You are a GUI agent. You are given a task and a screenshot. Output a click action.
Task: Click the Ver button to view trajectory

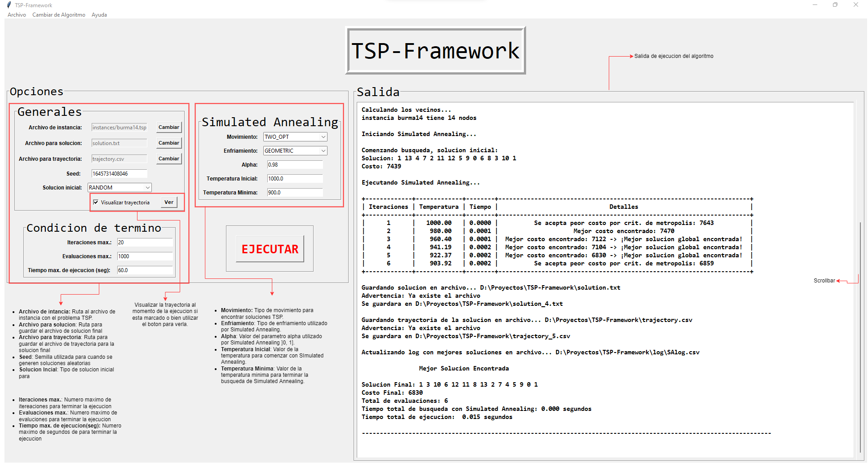click(x=168, y=202)
